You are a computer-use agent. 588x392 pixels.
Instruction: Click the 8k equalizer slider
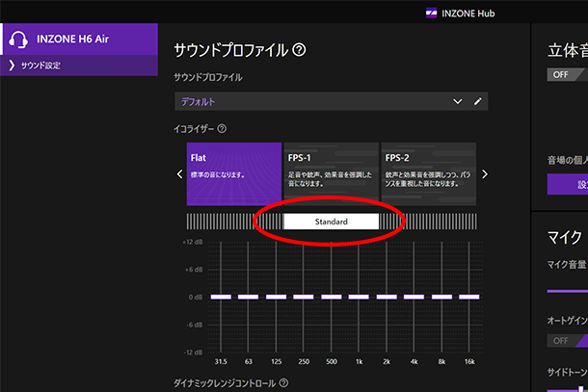441,297
